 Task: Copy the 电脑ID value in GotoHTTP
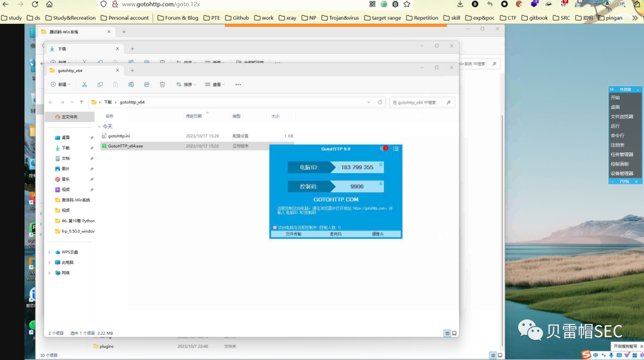pos(380,165)
